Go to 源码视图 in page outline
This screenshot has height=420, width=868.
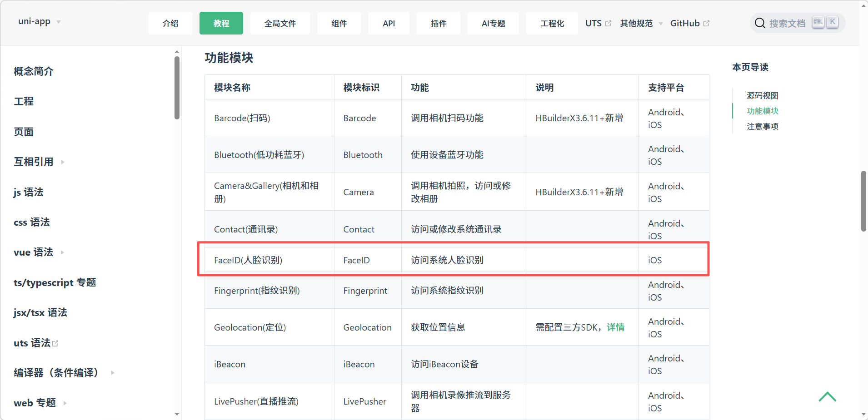tap(762, 96)
